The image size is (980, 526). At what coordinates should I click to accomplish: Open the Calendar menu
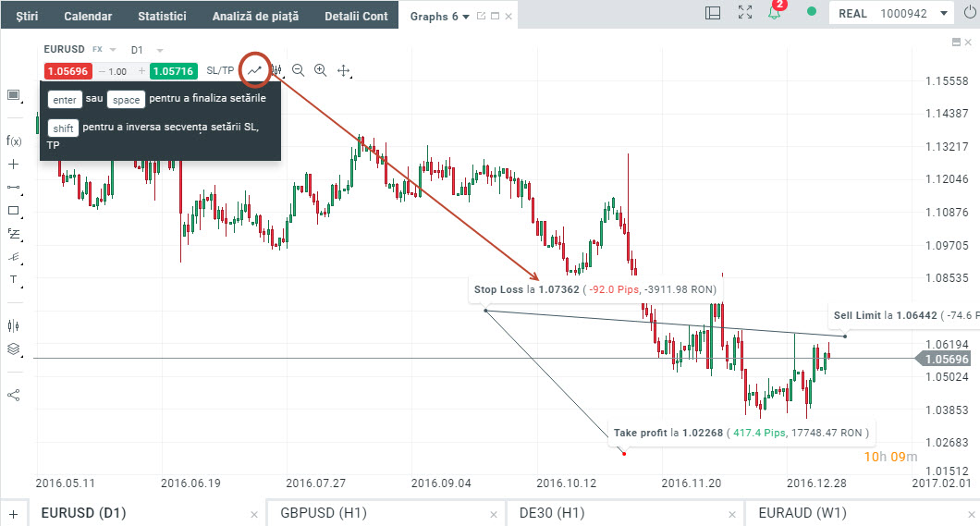88,17
